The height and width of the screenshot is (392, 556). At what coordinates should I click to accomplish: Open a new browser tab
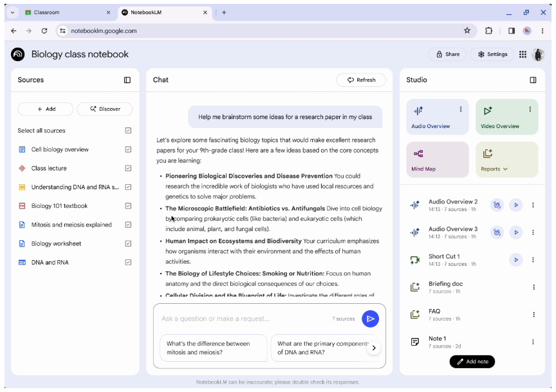224,12
